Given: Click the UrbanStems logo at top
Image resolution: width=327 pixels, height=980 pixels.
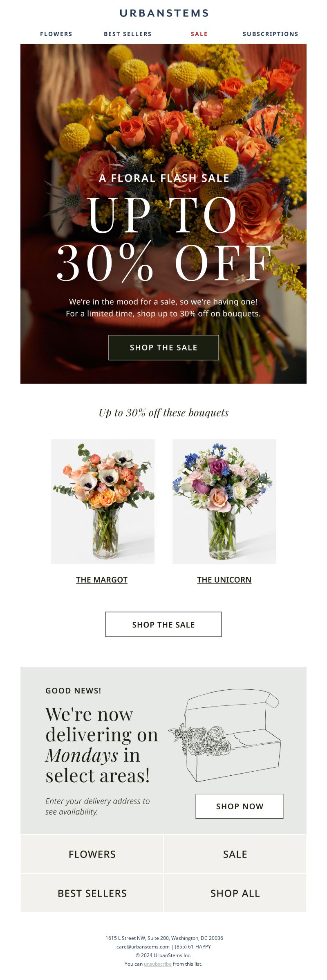Looking at the screenshot, I should coord(164,13).
